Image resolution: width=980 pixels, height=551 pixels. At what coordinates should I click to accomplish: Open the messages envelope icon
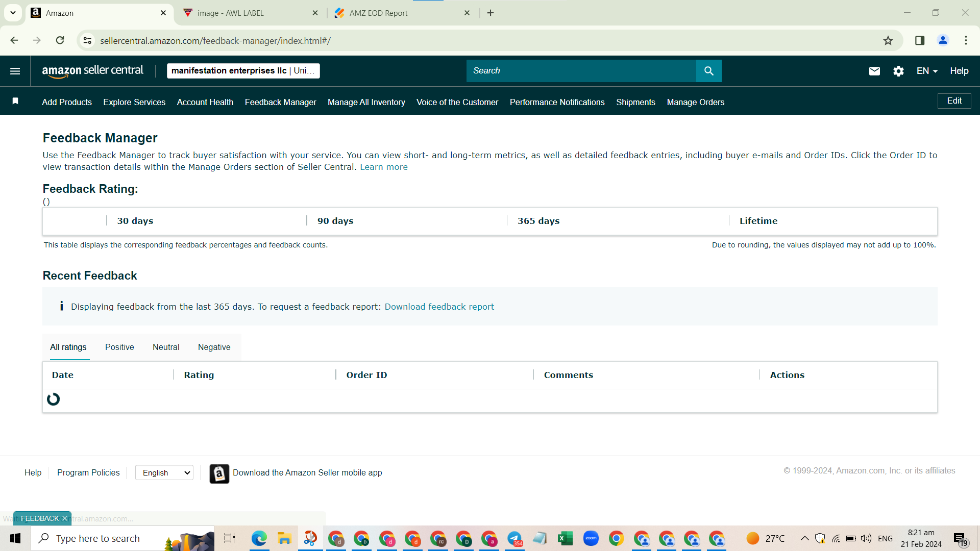coord(874,71)
